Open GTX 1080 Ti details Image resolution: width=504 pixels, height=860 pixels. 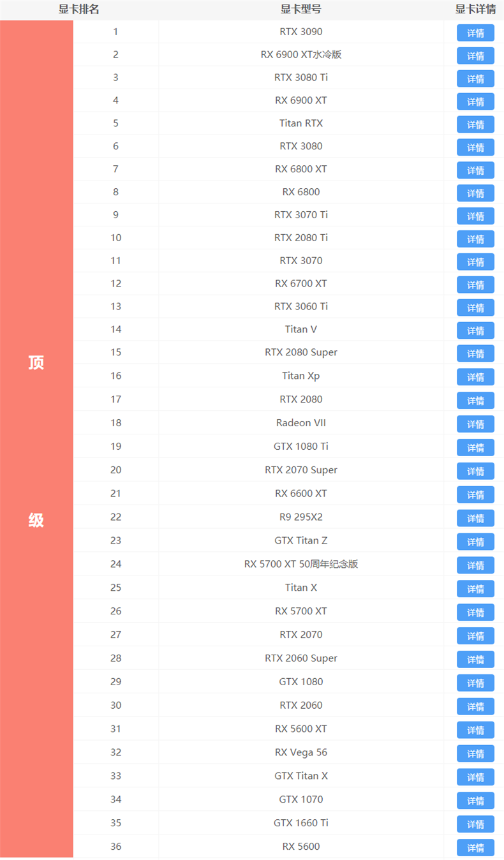tap(475, 447)
